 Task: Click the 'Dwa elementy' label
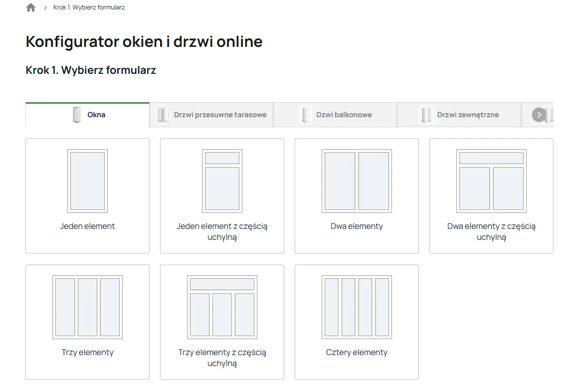tap(357, 226)
